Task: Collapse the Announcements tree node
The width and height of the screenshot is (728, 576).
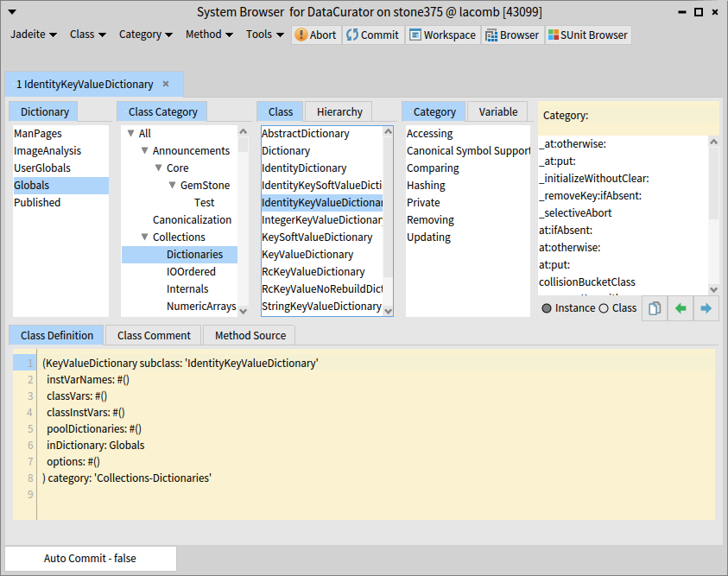Action: point(145,151)
